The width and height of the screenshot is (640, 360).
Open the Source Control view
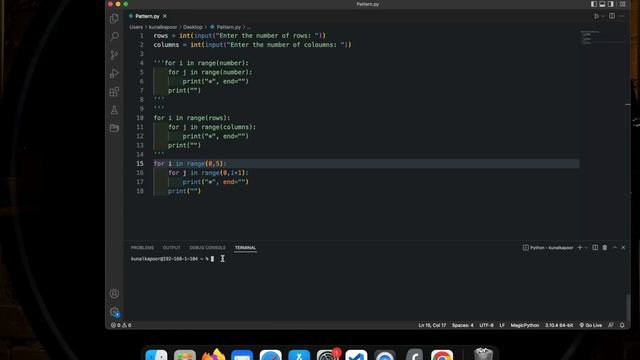click(x=114, y=55)
